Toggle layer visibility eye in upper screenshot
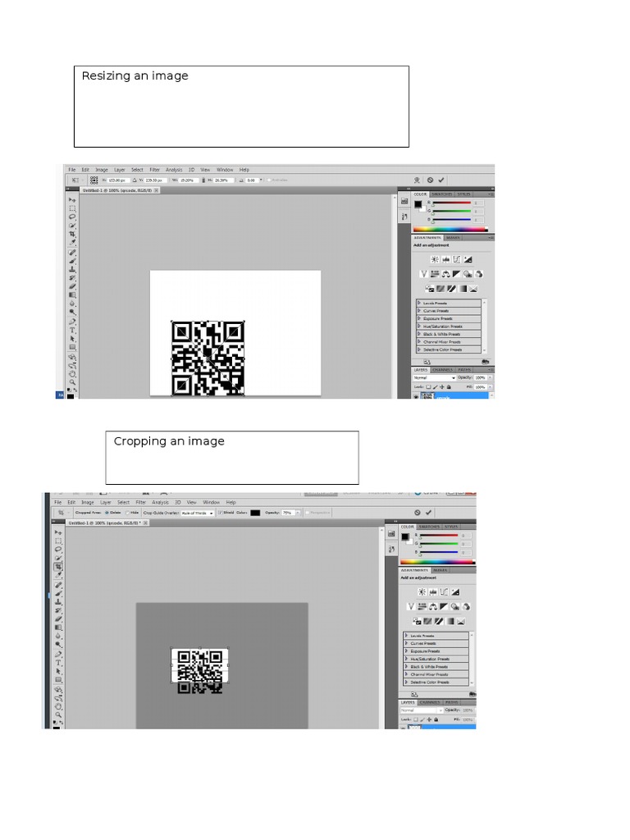The width and height of the screenshot is (630, 840). tap(416, 396)
